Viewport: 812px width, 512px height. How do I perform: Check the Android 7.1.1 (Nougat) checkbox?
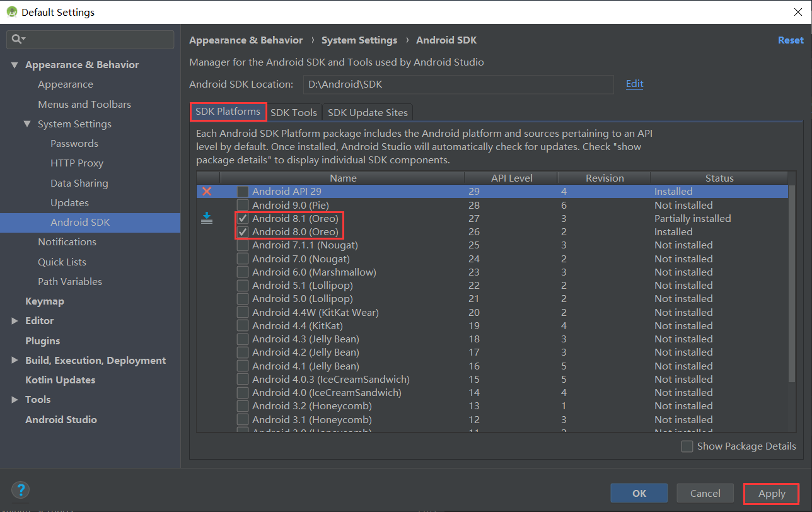click(243, 245)
